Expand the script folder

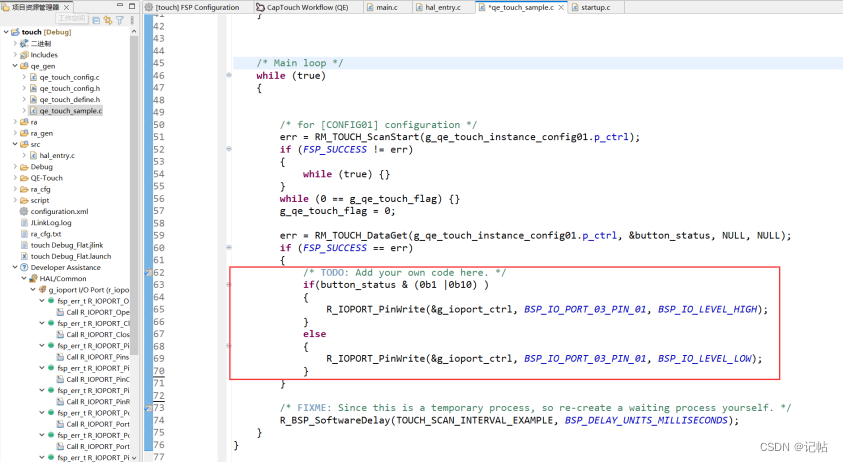(x=15, y=200)
